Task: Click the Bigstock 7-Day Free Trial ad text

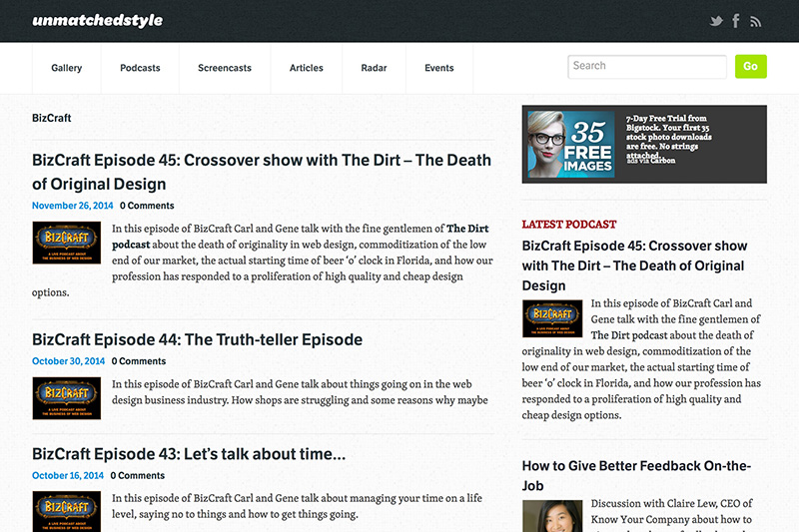Action: pos(668,137)
